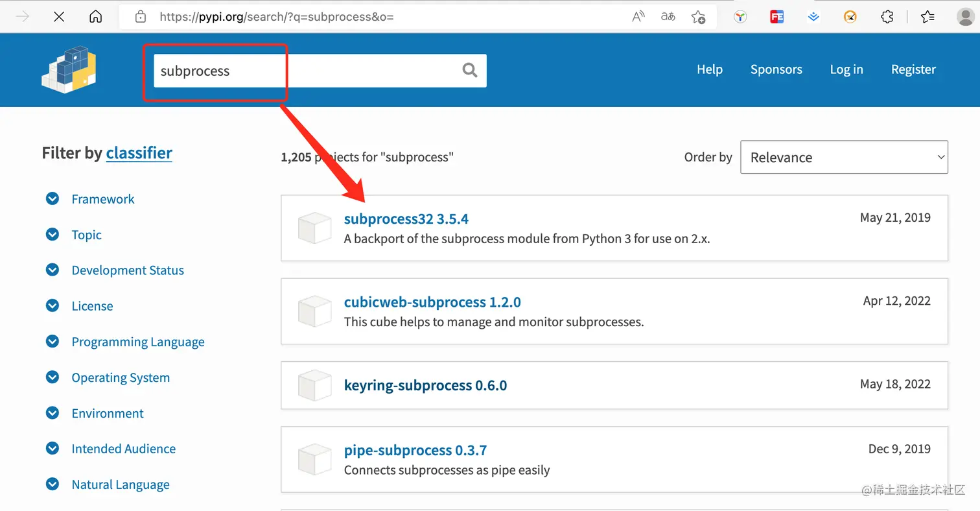The height and width of the screenshot is (511, 980).
Task: Click "Connects subprocesses as pipe easily" description
Action: (x=447, y=470)
